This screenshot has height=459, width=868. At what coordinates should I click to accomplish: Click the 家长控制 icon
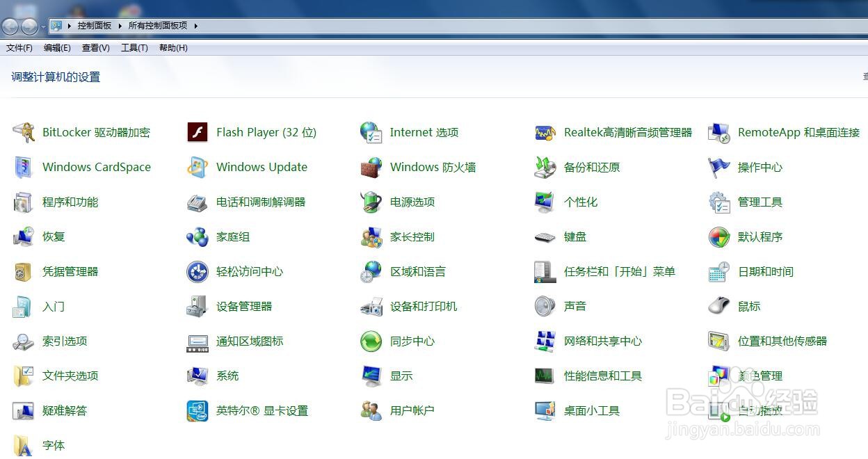coord(371,236)
